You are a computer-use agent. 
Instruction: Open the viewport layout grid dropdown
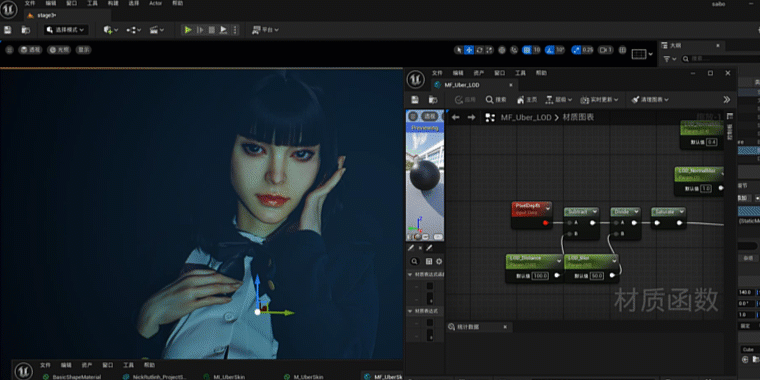(643, 54)
